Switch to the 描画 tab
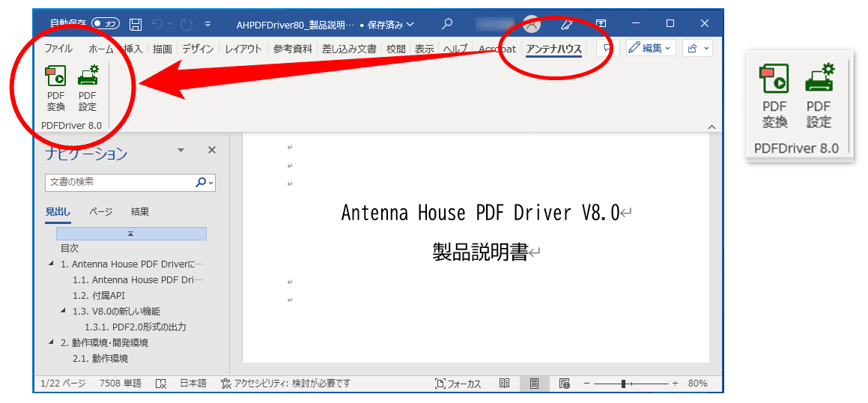The image size is (868, 403). (x=163, y=49)
